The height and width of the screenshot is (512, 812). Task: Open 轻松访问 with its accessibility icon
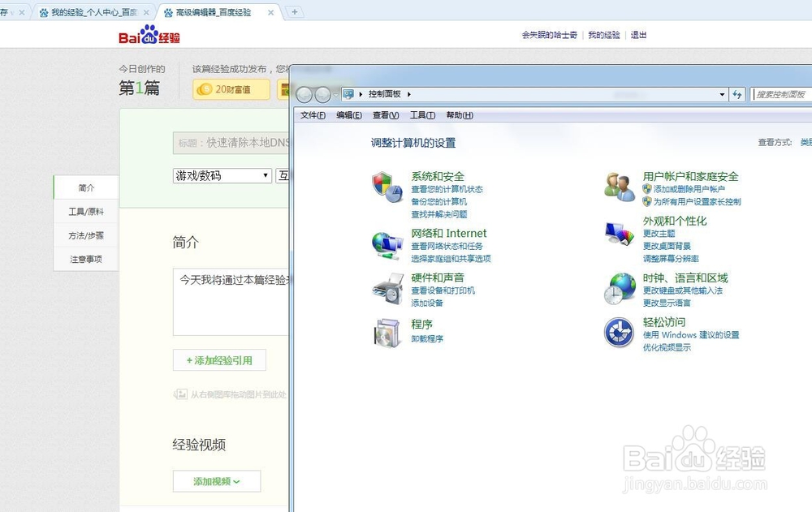(x=619, y=333)
